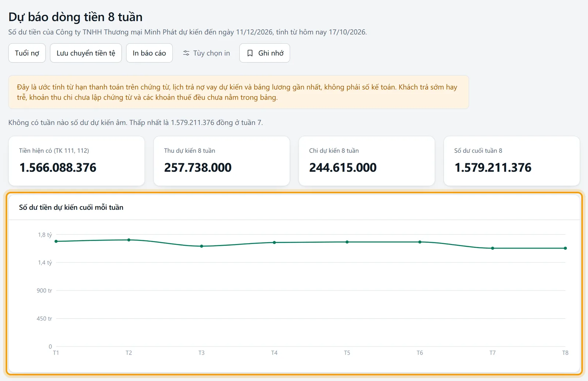
Task: Click the Thấp nhất summary sentence
Action: point(196,122)
